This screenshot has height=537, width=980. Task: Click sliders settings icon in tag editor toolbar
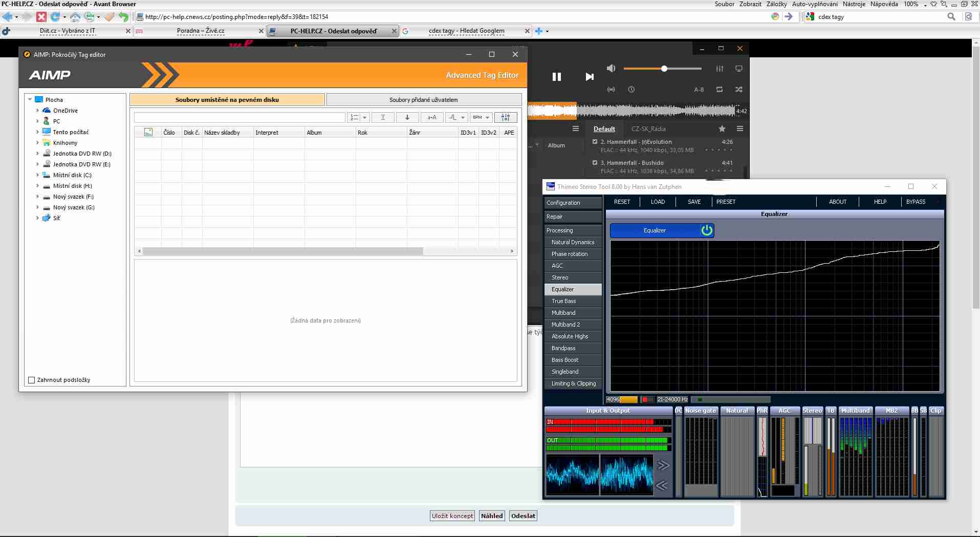point(506,117)
